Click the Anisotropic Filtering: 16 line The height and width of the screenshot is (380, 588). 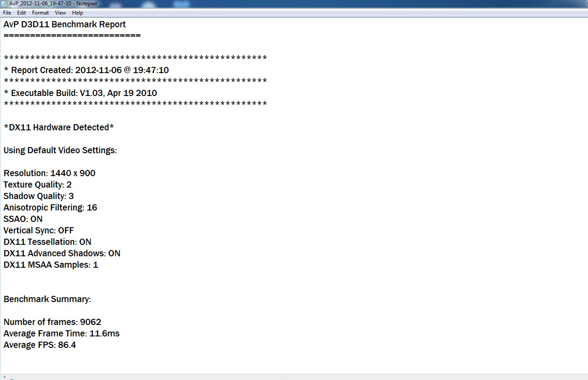50,207
